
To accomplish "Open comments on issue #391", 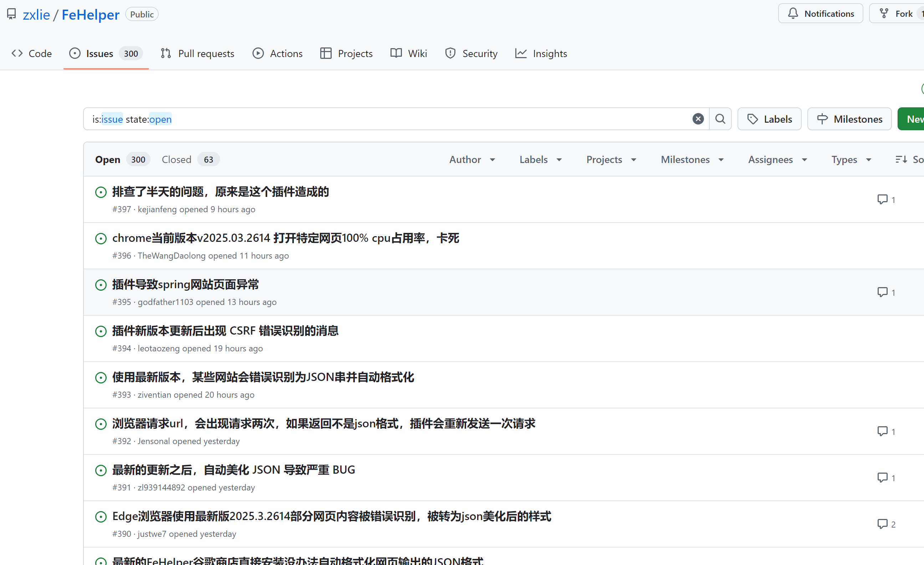I will pos(886,478).
